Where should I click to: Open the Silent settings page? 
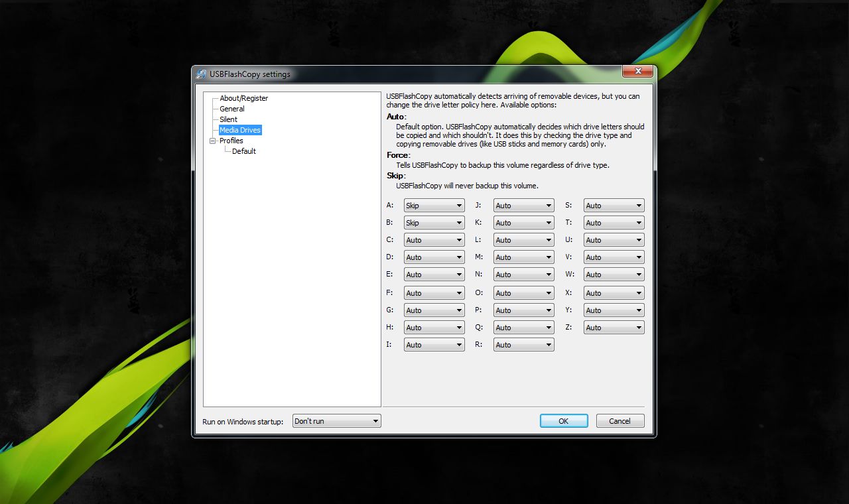(228, 119)
